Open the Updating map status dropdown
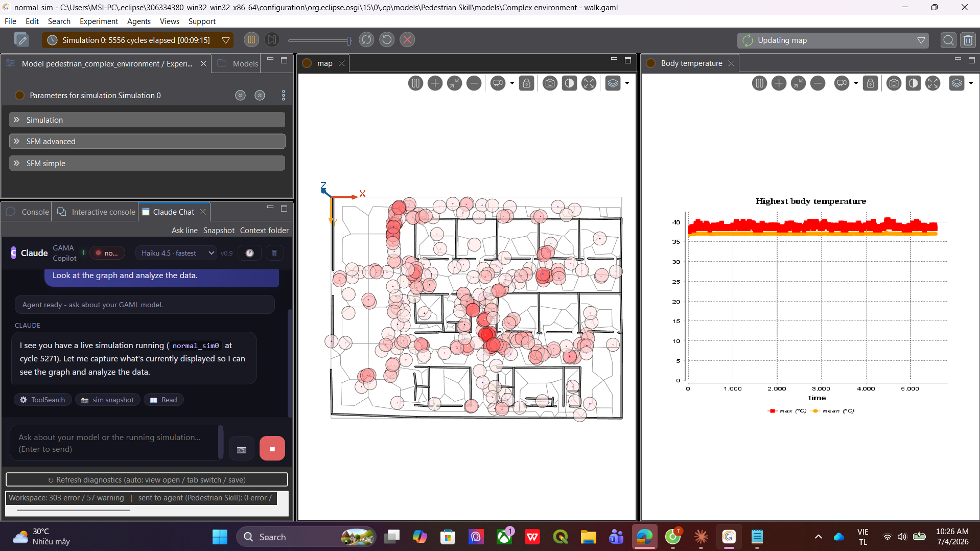 click(921, 40)
